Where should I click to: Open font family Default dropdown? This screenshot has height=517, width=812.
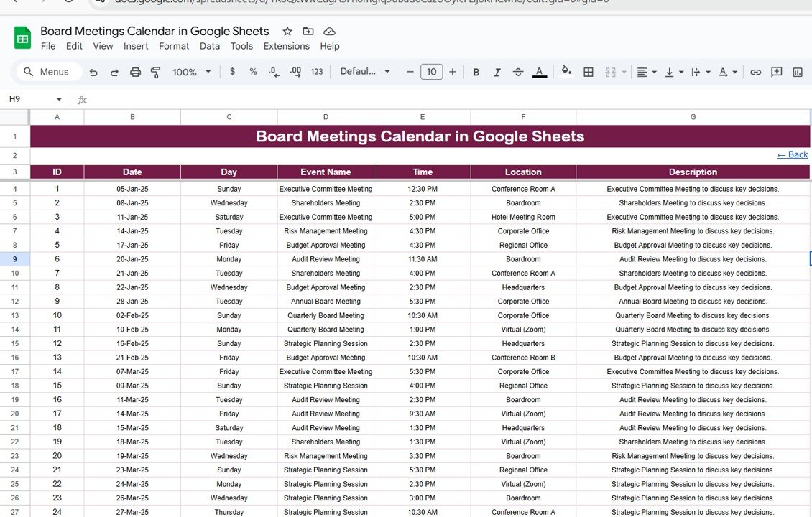(364, 71)
